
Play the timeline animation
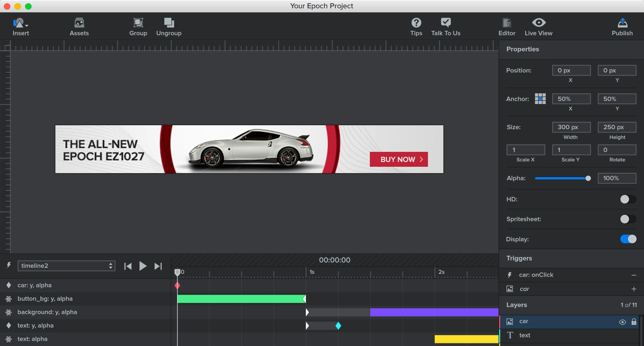[x=143, y=266]
